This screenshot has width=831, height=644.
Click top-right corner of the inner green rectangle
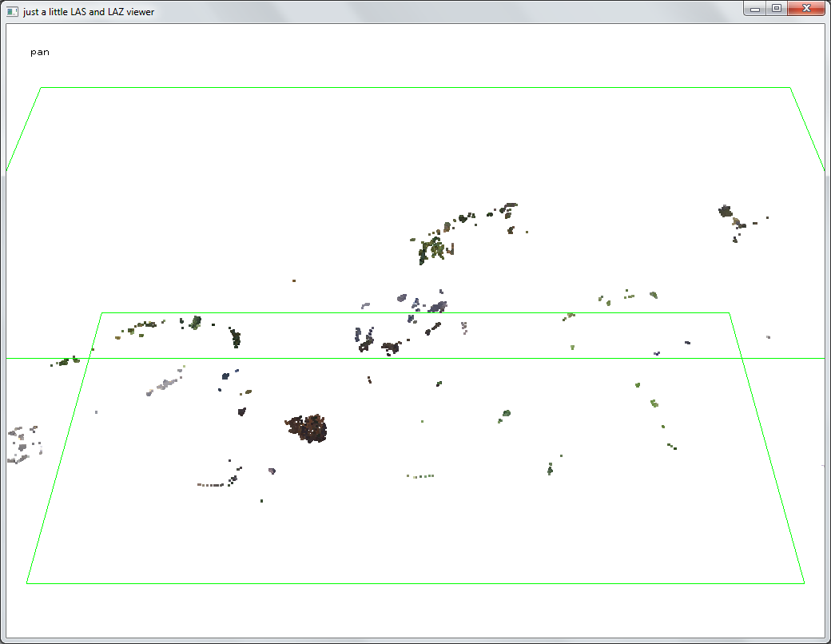click(x=729, y=313)
